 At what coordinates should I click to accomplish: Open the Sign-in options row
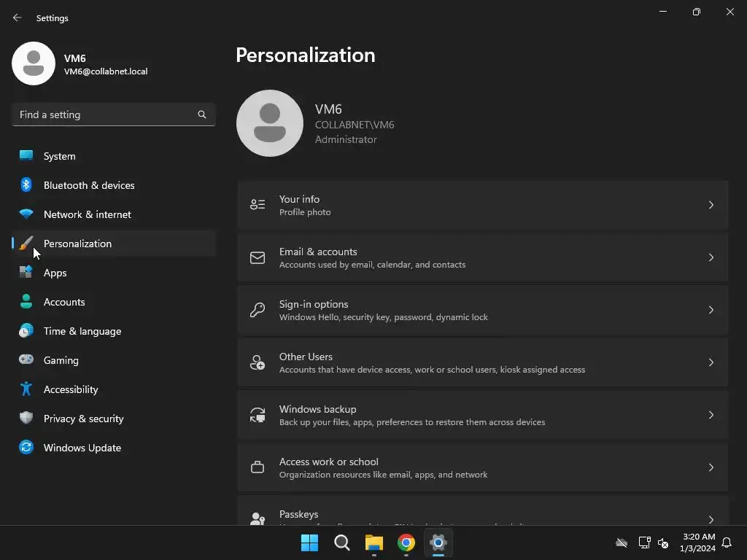click(x=483, y=310)
